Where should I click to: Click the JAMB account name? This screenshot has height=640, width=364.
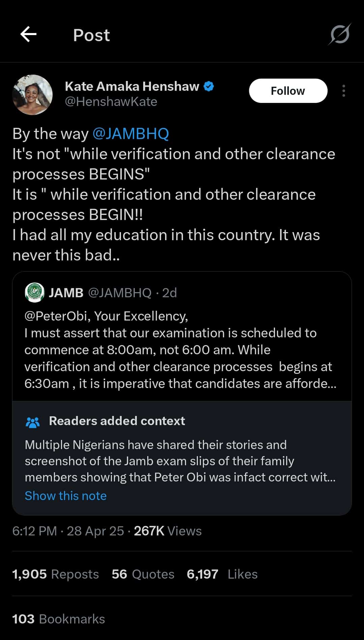pyautogui.click(x=66, y=293)
